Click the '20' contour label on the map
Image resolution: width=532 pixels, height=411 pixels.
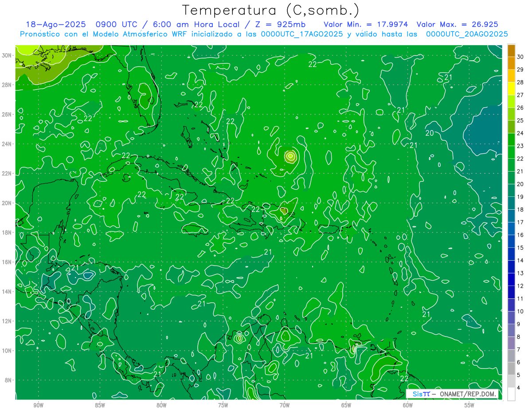[x=430, y=133]
